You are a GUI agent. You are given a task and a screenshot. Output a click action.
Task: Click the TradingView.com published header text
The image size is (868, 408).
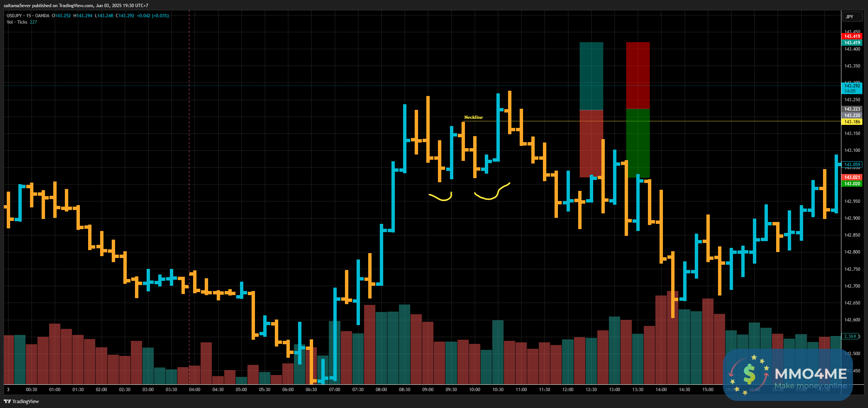pyautogui.click(x=76, y=5)
